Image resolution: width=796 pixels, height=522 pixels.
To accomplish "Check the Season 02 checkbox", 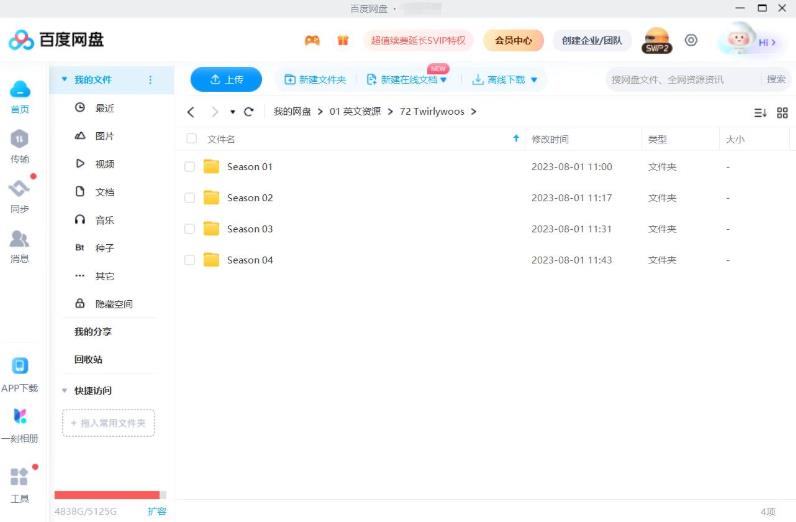I will [x=189, y=198].
